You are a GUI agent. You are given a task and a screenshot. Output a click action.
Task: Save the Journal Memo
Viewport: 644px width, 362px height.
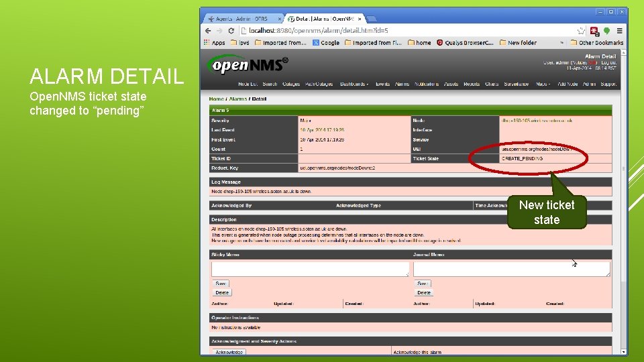click(422, 284)
